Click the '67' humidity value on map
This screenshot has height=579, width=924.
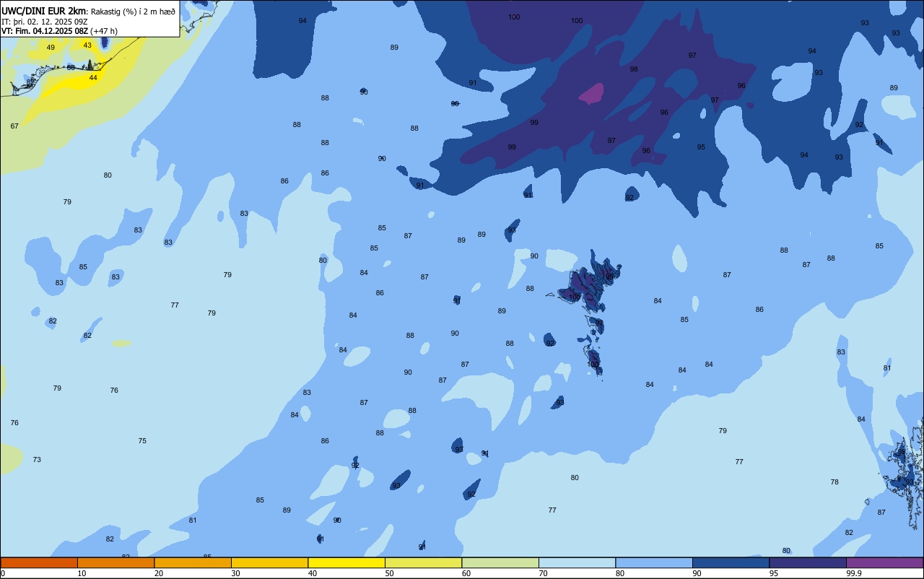click(x=14, y=126)
